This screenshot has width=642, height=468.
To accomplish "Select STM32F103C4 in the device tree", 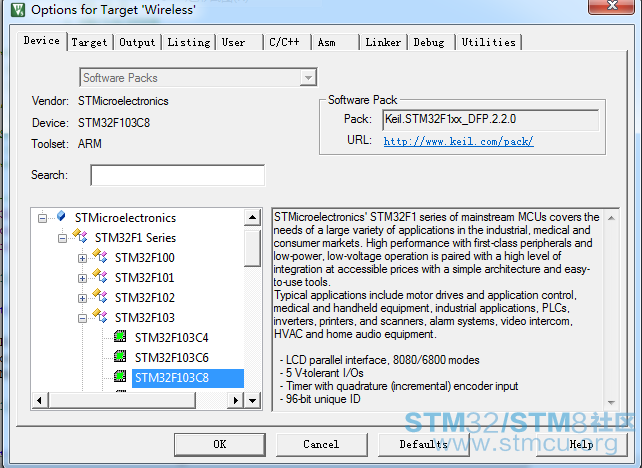I will coord(172,338).
